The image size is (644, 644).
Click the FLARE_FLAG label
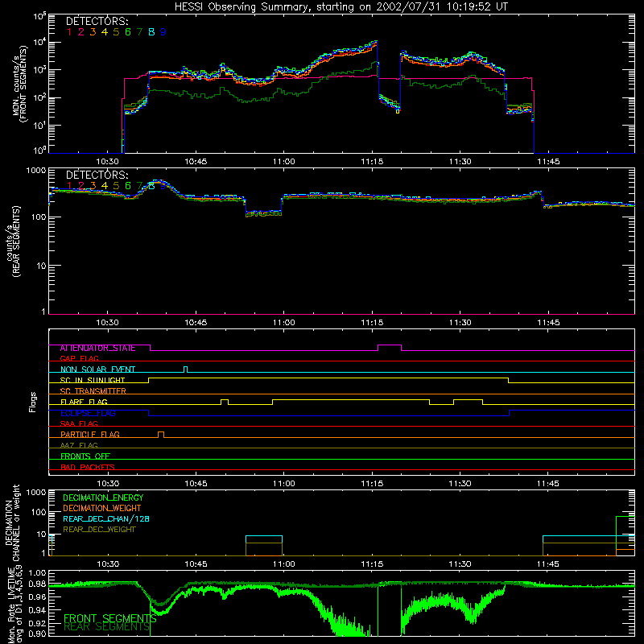click(84, 402)
